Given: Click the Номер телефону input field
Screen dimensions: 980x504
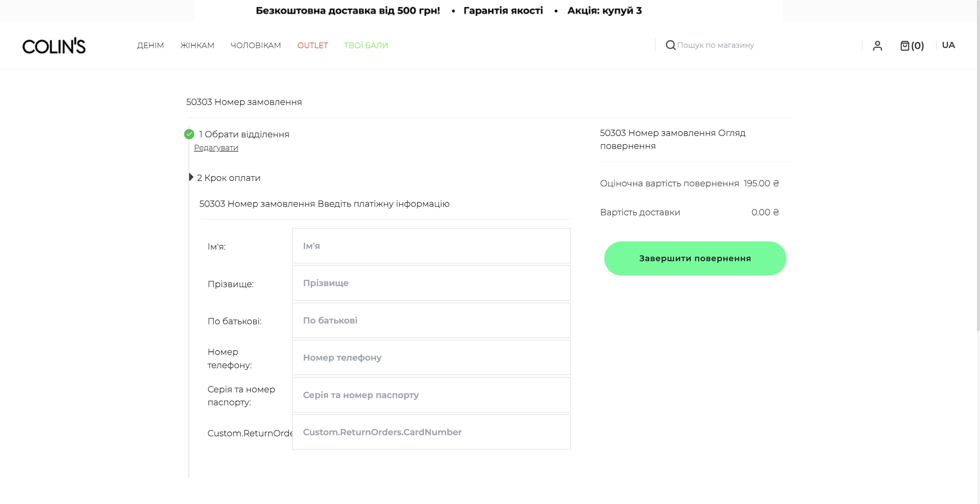Looking at the screenshot, I should pos(431,358).
